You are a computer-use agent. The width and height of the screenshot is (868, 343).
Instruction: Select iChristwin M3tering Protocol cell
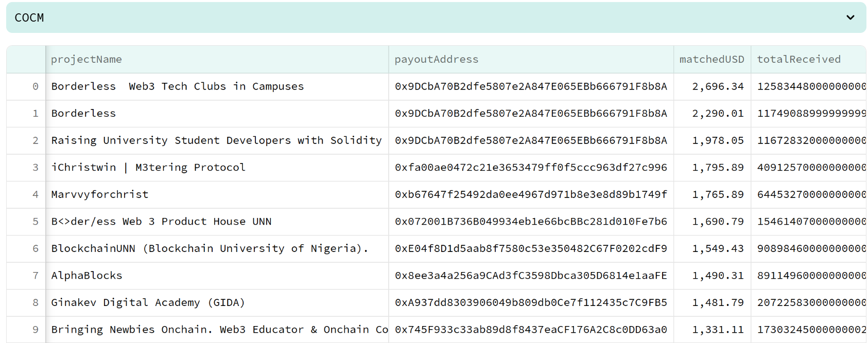pyautogui.click(x=217, y=167)
